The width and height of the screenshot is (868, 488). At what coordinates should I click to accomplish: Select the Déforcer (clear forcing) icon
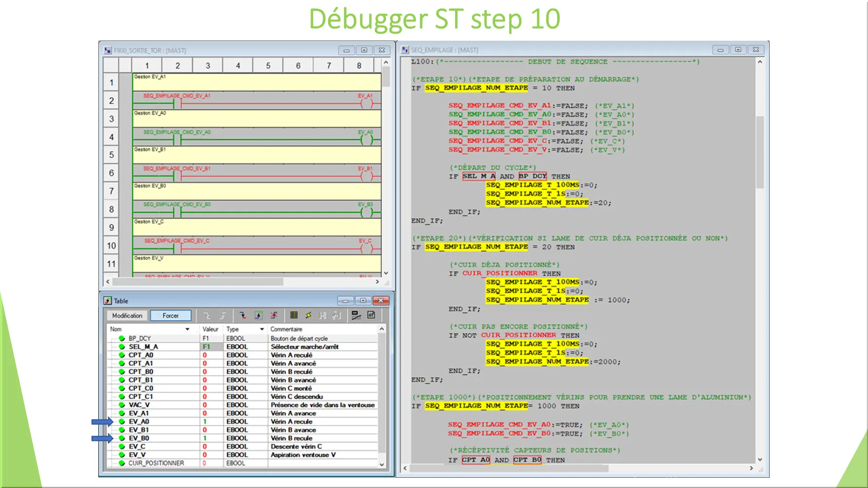pos(274,316)
